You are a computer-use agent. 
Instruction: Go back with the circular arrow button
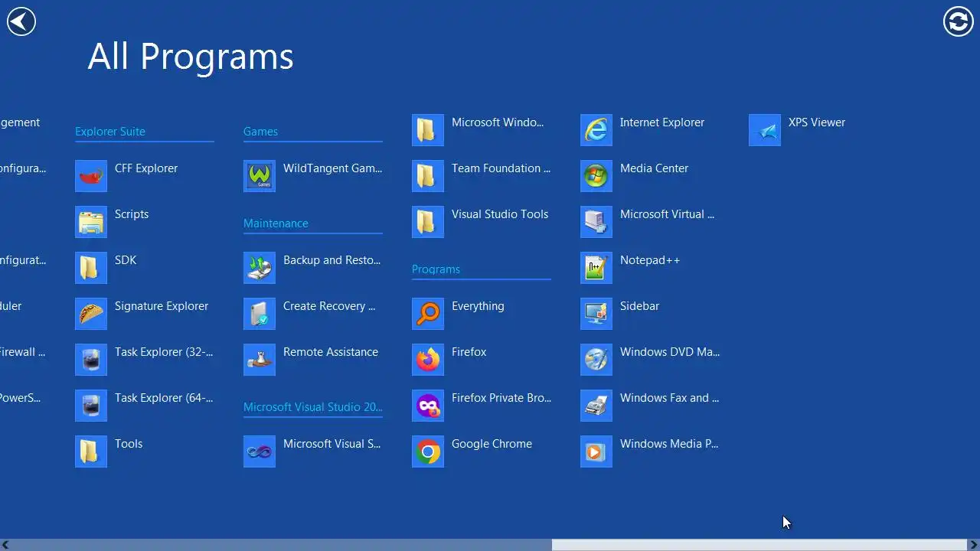[x=21, y=21]
